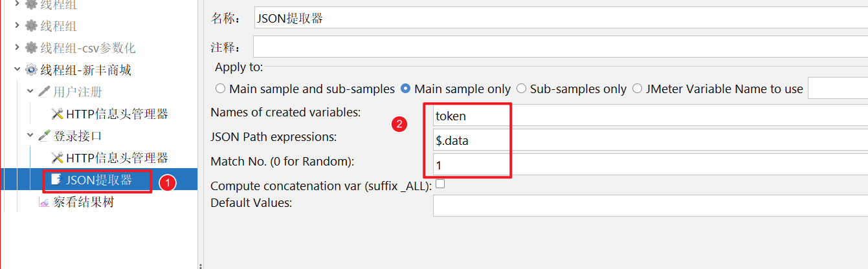Enable Compute concatenation var checkbox
The height and width of the screenshot is (269, 868).
point(440,184)
